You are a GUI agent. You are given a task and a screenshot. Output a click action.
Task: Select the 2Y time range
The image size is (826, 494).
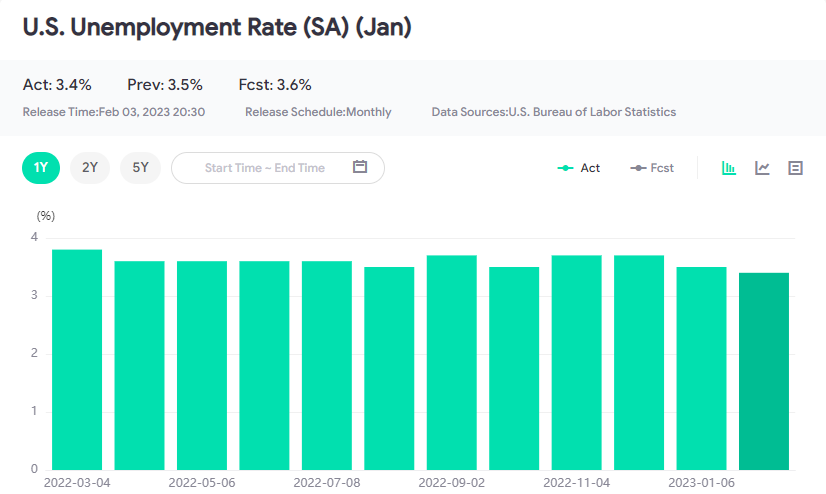[x=90, y=168]
